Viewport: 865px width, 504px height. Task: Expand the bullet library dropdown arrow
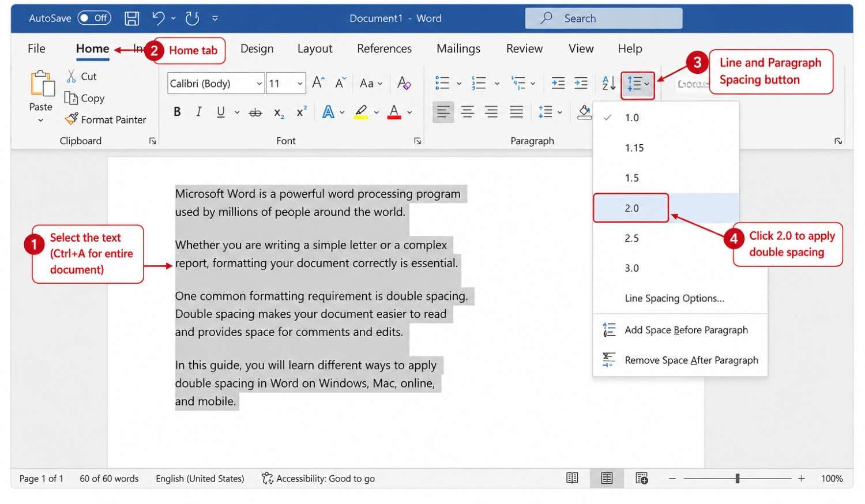coord(459,84)
